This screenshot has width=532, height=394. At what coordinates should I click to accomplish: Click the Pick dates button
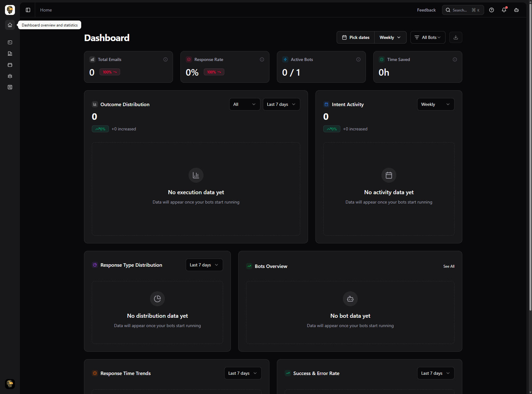(356, 37)
